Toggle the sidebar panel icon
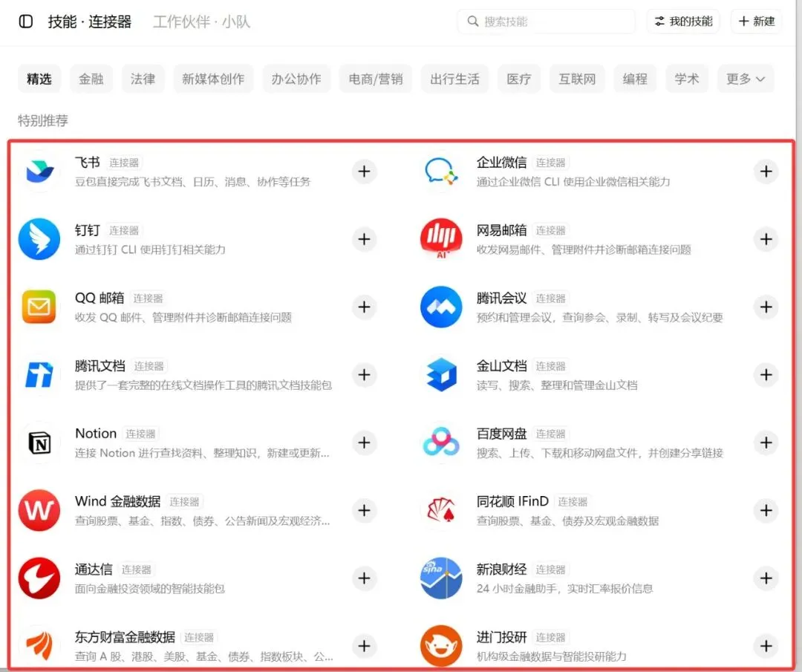Viewport: 802px width, 672px height. tap(25, 22)
